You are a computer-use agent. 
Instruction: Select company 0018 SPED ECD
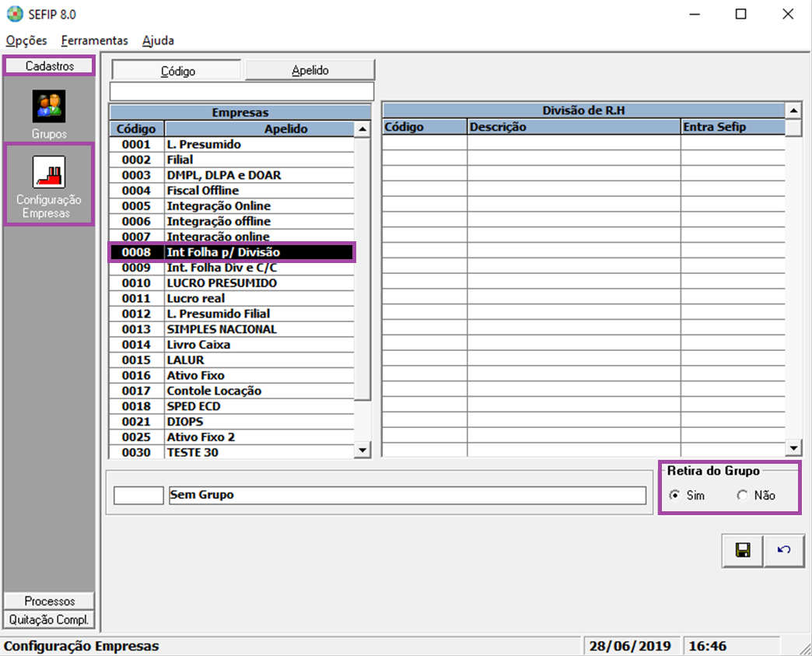232,407
